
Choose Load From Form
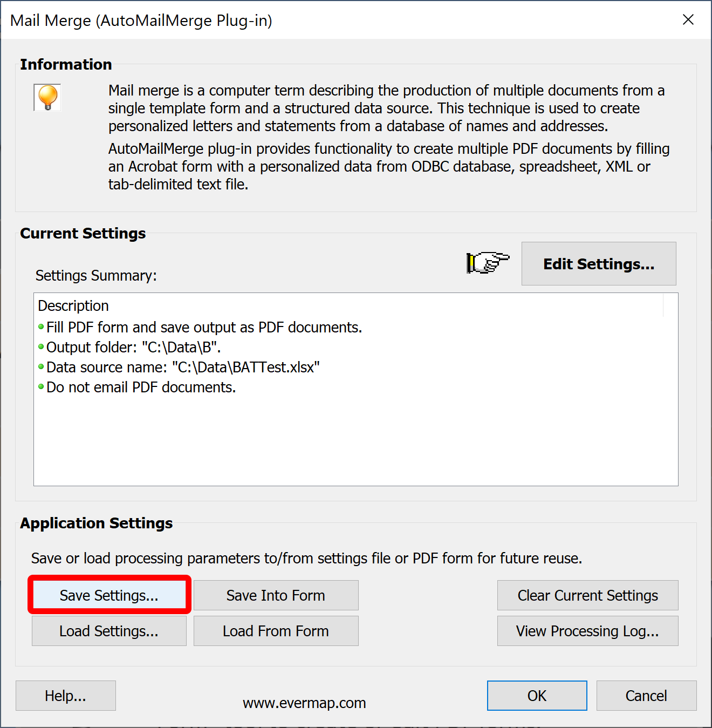click(276, 631)
